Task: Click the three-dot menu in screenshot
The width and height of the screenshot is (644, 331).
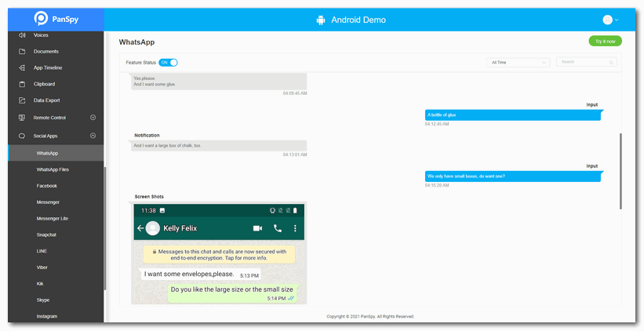Action: [295, 228]
